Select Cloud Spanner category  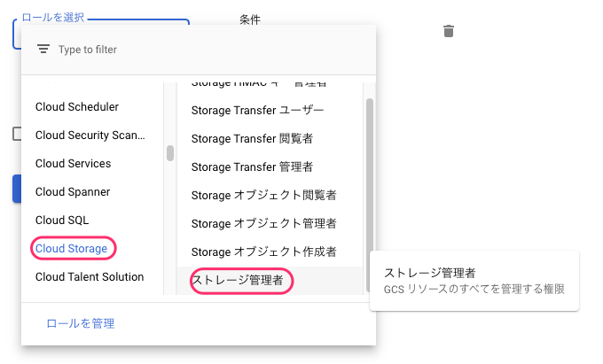tap(73, 192)
